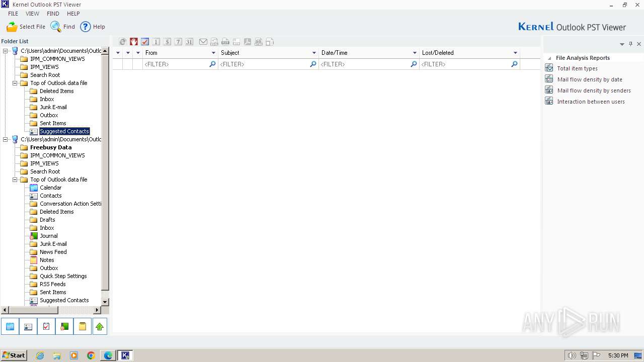Viewport: 644px width, 362px height.
Task: Collapse the second PST file root node
Action: coord(6,139)
